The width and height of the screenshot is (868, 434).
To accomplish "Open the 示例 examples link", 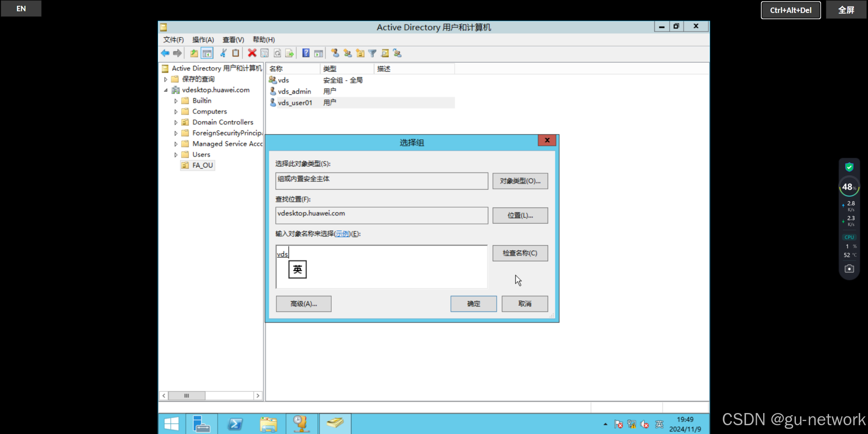I will click(x=342, y=234).
